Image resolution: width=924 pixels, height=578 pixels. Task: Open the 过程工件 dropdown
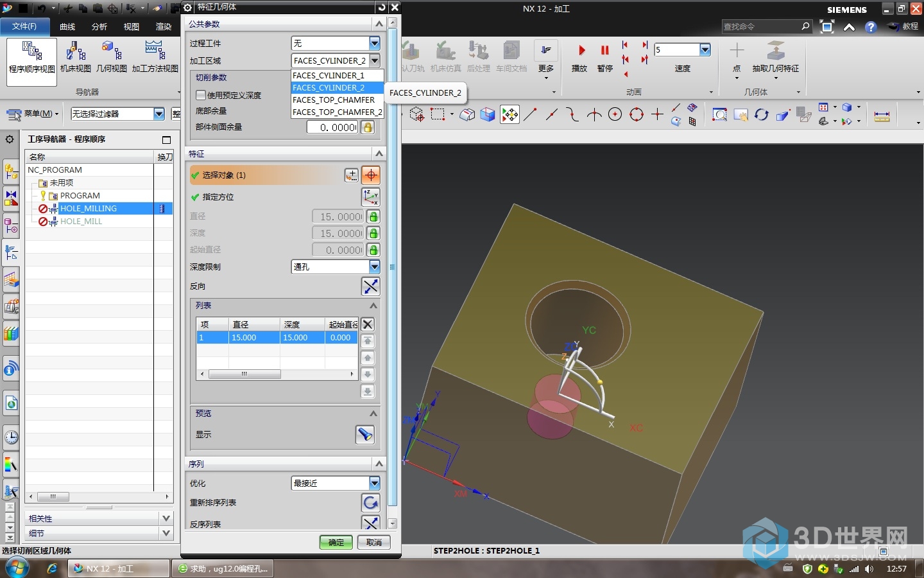(x=375, y=43)
